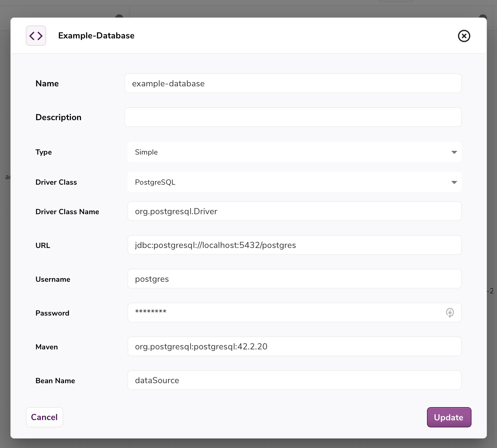Click the code brackets icon beside Example-Database
The image size is (497, 448).
click(x=36, y=36)
